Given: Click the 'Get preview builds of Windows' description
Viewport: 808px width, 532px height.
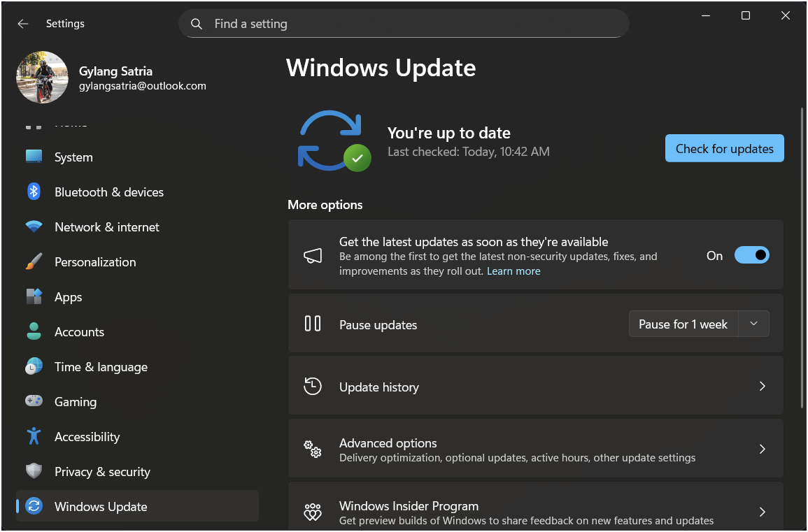Looking at the screenshot, I should tap(526, 521).
